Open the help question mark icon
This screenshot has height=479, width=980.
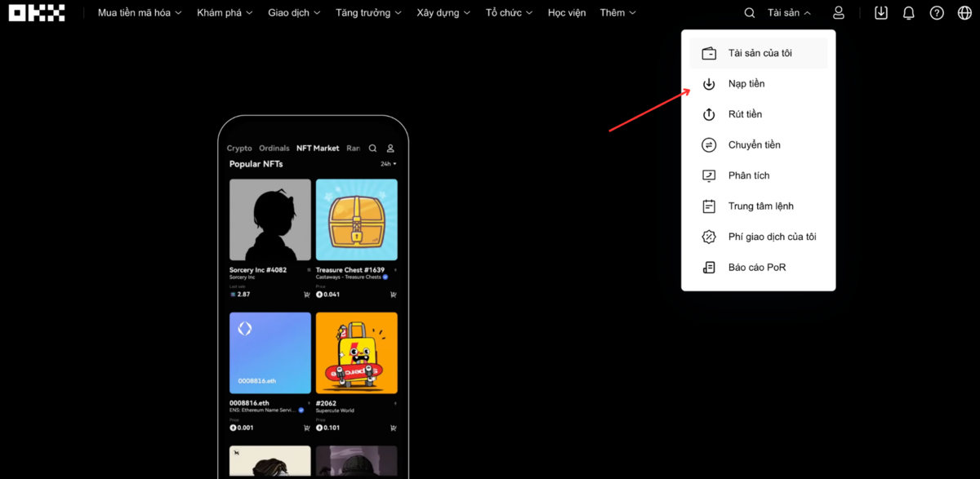tap(937, 13)
